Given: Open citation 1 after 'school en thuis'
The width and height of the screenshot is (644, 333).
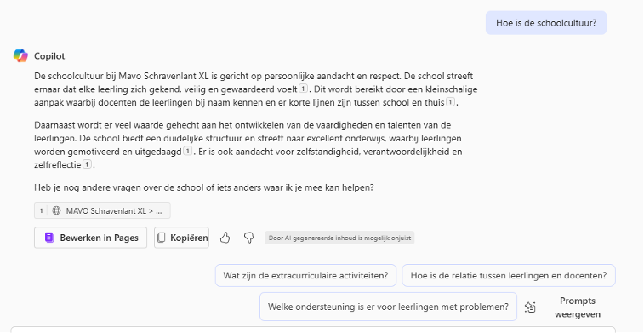Looking at the screenshot, I should click(x=451, y=102).
